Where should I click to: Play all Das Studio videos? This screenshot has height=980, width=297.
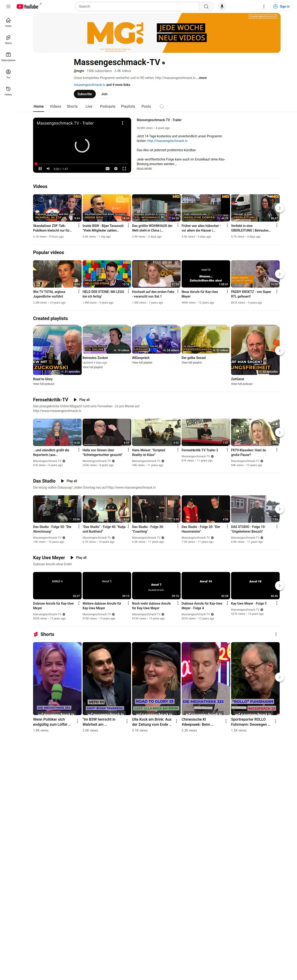click(69, 481)
